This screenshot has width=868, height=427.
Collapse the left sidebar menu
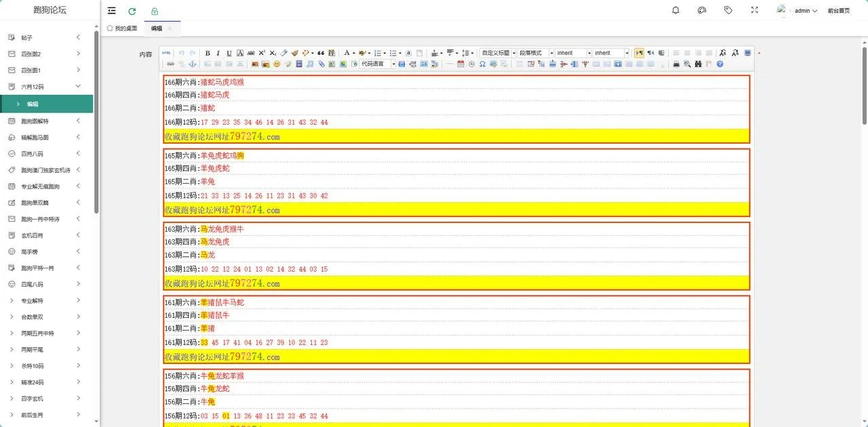[112, 11]
